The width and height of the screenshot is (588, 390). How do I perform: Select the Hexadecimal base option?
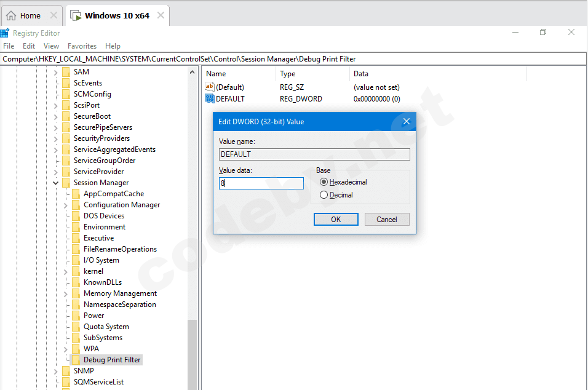tap(324, 182)
